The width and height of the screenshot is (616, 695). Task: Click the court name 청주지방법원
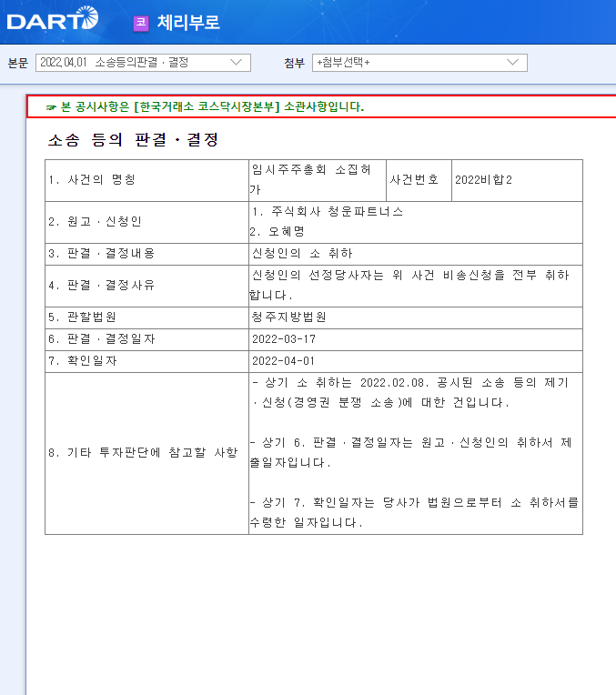289,317
